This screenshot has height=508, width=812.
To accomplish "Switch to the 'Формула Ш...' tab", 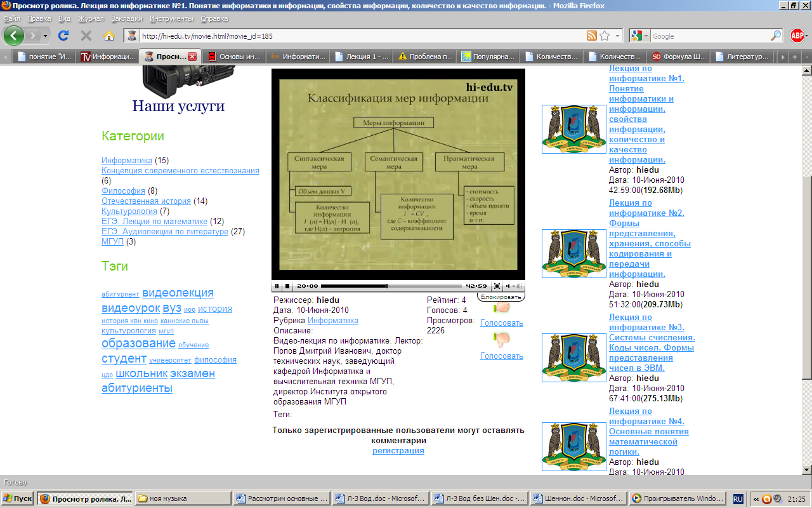I will pyautogui.click(x=678, y=57).
